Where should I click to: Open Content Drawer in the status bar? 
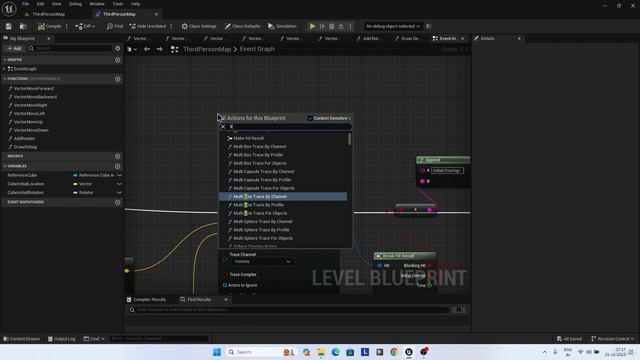(21, 339)
